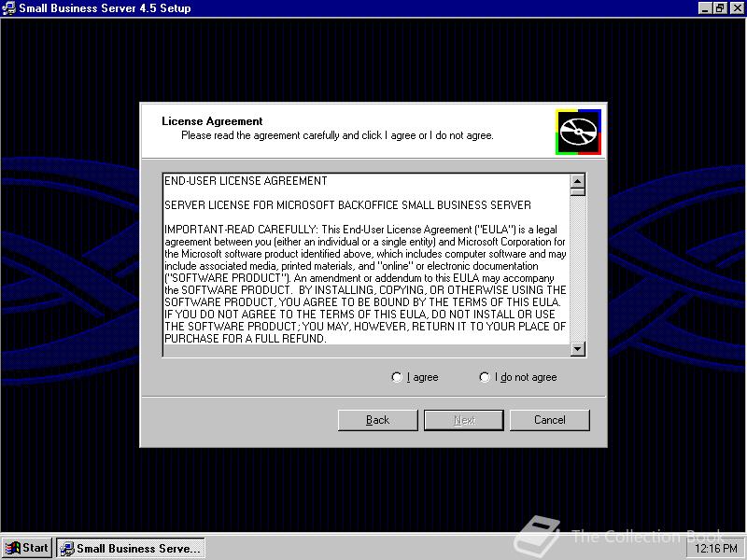Click the "License Agreement" dialog heading
747x560 pixels.
coord(212,121)
